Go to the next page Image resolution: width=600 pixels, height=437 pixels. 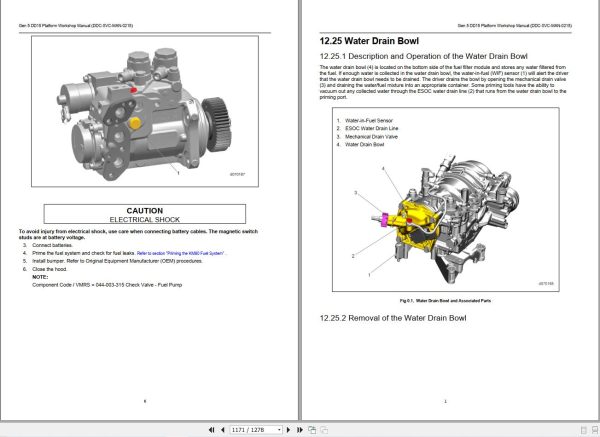(289, 430)
